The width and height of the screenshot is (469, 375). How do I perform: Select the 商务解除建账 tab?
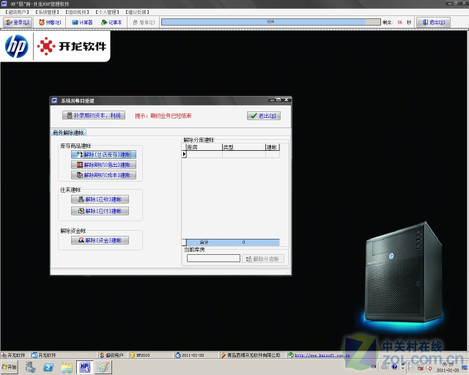point(69,133)
